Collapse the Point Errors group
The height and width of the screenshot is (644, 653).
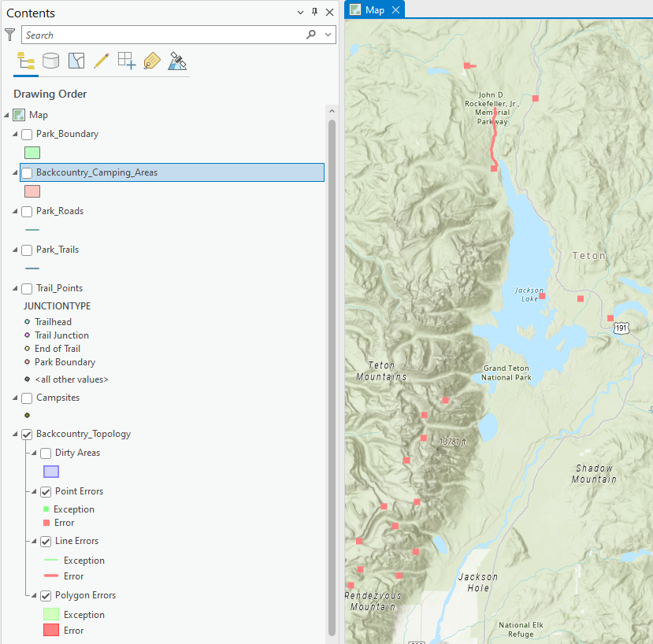click(32, 491)
